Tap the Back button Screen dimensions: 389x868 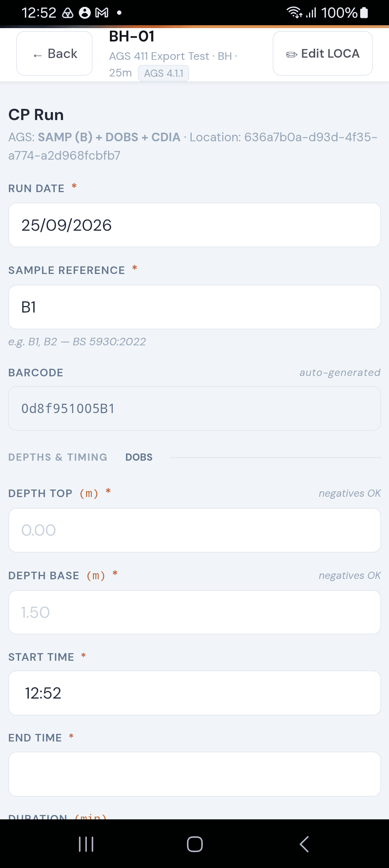tap(54, 53)
